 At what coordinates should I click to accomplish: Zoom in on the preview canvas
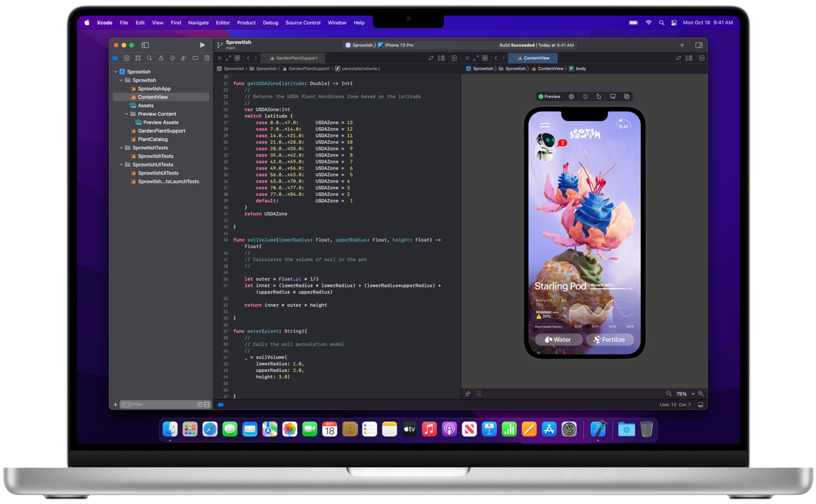pos(701,393)
